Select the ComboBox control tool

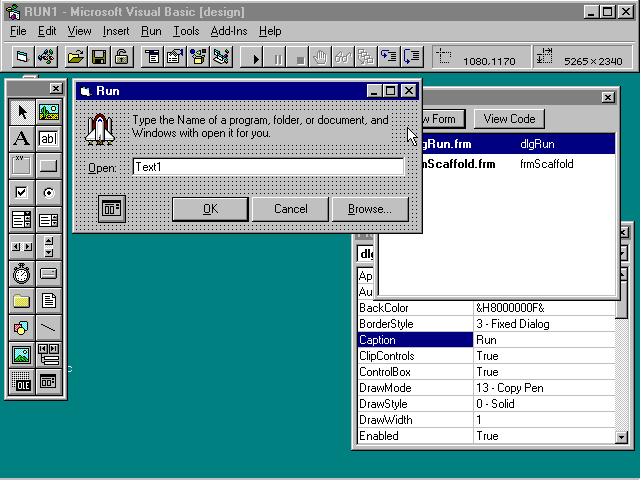point(21,220)
